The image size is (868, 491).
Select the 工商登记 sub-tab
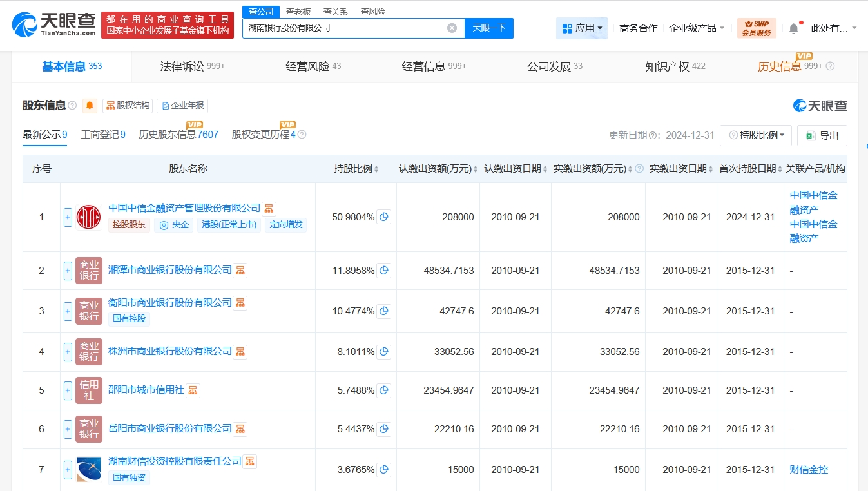click(102, 135)
